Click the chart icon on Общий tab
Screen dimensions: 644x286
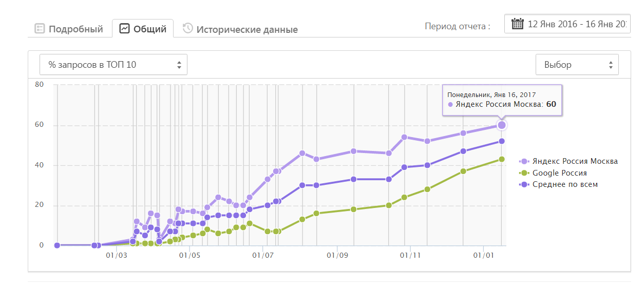(124, 29)
